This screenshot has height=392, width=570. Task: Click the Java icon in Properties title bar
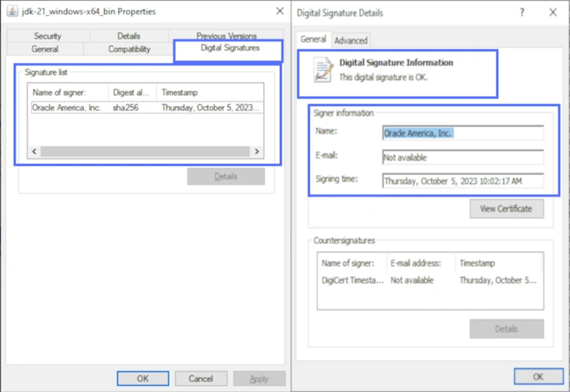pyautogui.click(x=12, y=13)
